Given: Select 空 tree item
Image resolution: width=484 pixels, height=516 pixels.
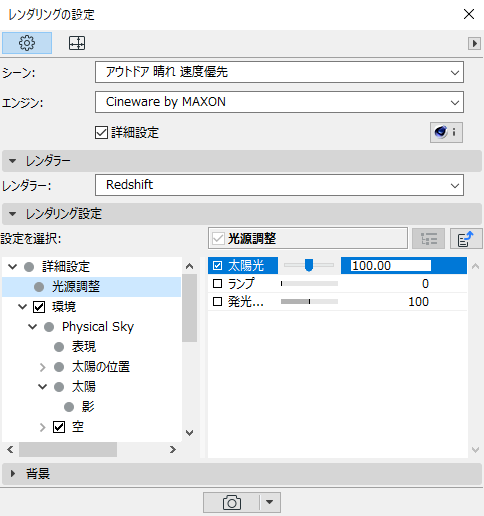Looking at the screenshot, I should coord(78,427).
